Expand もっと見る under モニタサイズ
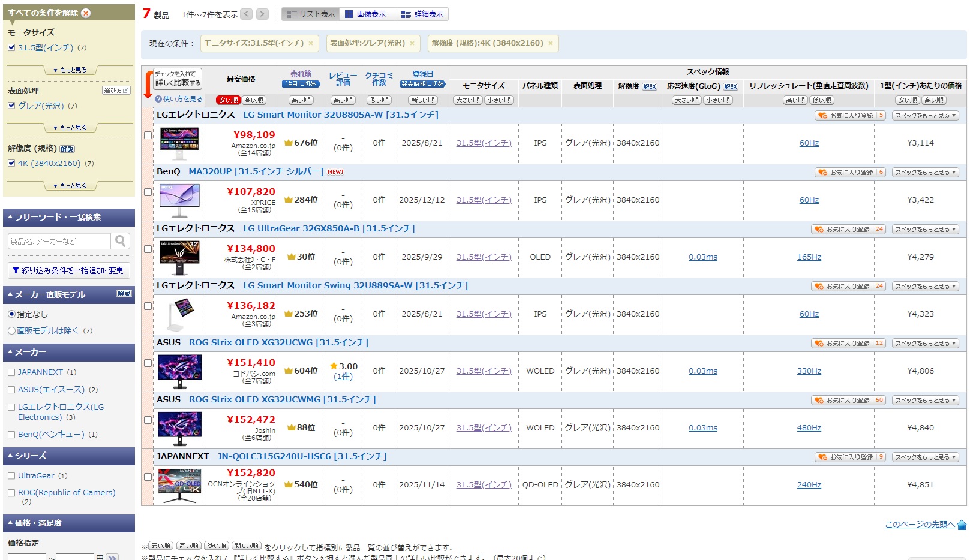 point(70,70)
